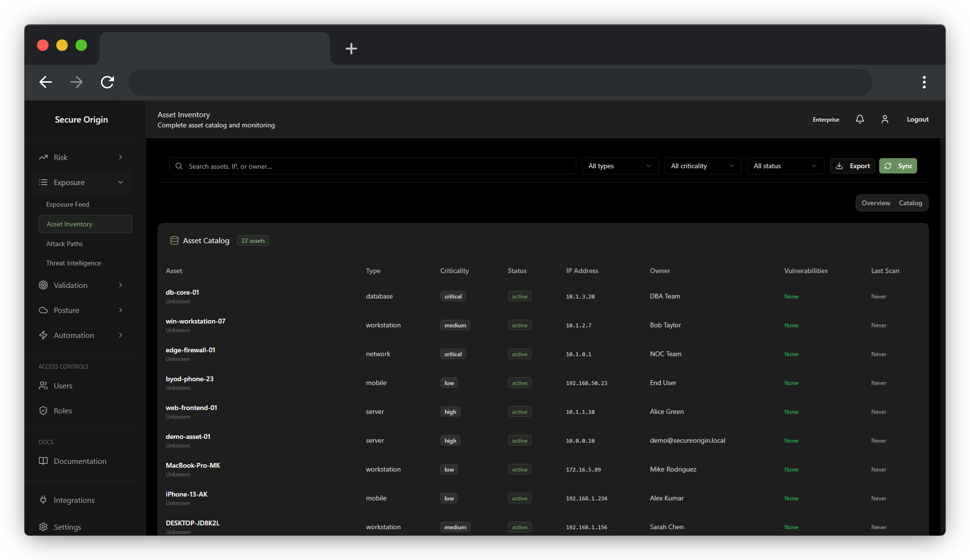Go back with the browser arrow
This screenshot has height=560, width=970.
coord(46,82)
